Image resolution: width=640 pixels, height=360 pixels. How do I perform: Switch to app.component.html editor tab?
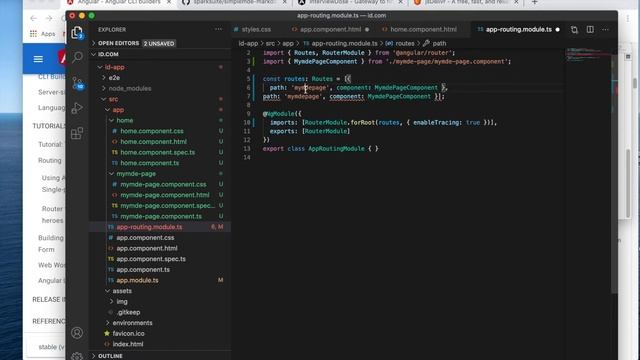(331, 29)
